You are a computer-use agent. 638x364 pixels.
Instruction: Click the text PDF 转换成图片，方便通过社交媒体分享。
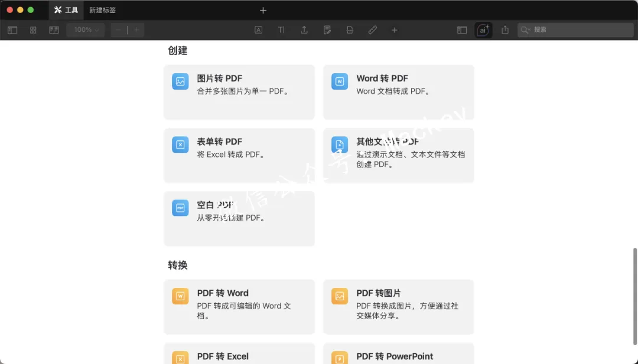click(x=407, y=311)
